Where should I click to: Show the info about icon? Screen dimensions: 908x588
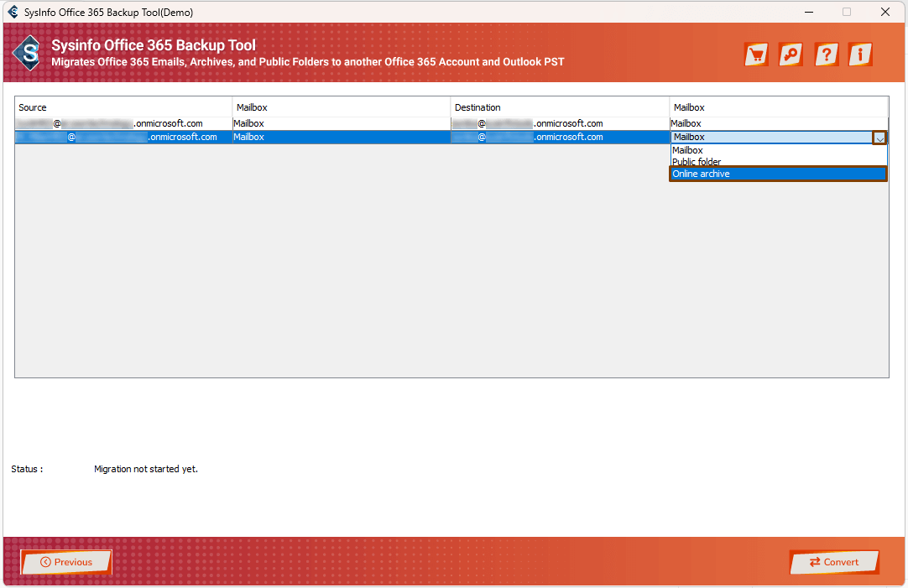(x=860, y=55)
